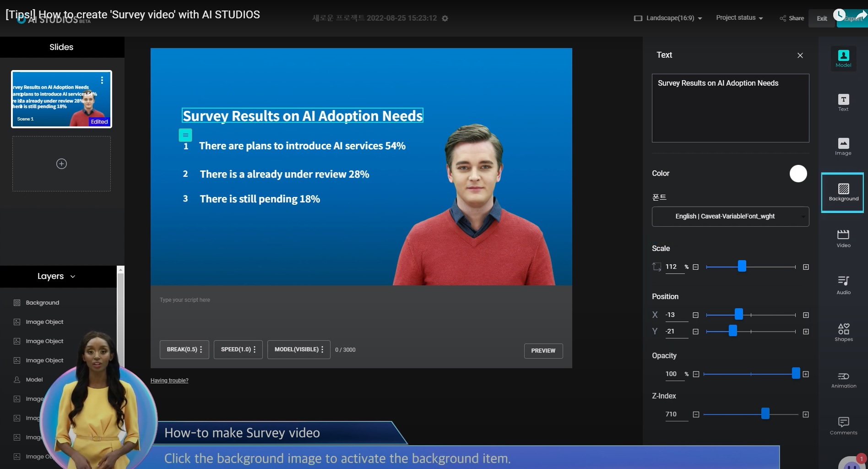
Task: Decrease Y position with minus icon
Action: pos(695,332)
